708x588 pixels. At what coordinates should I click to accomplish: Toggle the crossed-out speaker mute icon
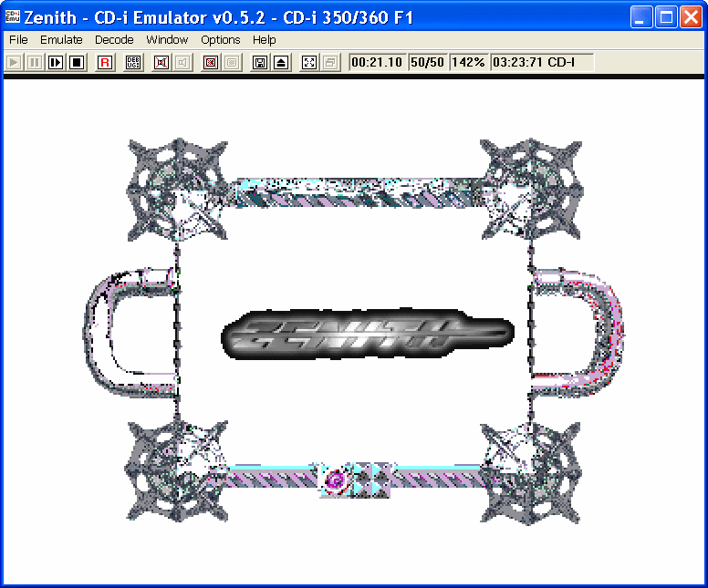tap(161, 62)
